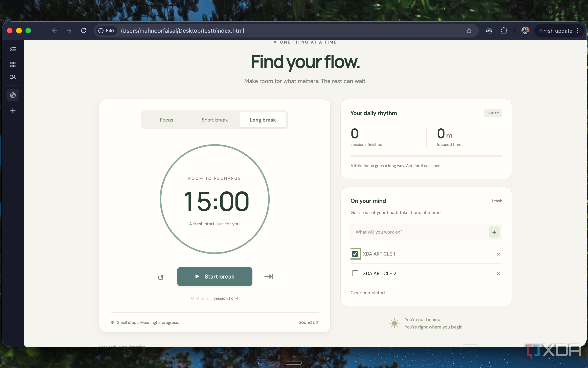Open the tab grid overview icon

click(13, 64)
